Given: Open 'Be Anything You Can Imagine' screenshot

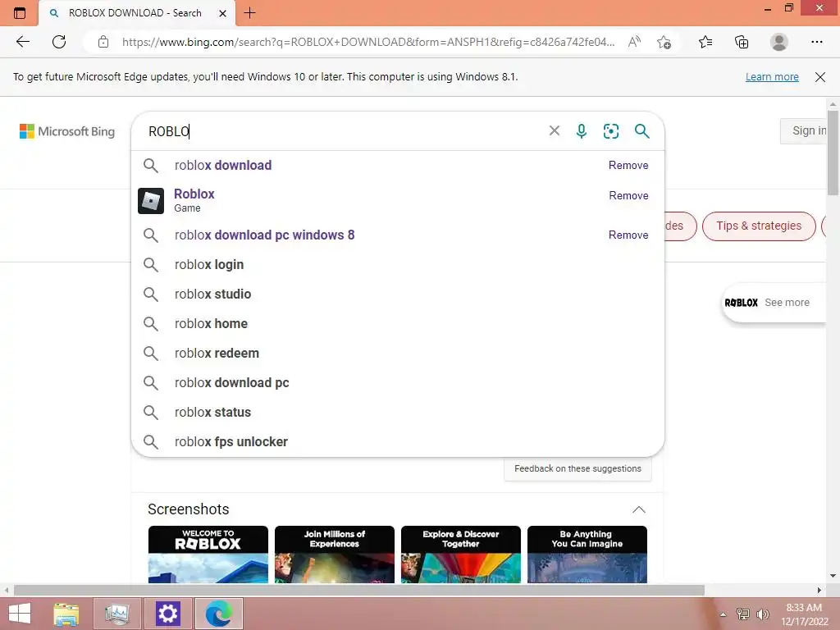Looking at the screenshot, I should [587, 555].
